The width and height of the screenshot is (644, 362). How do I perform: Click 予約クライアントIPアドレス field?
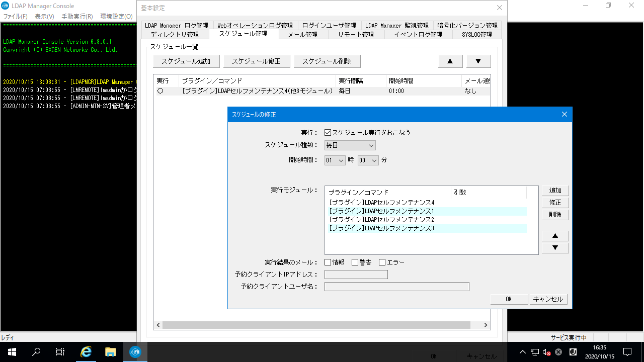click(356, 275)
